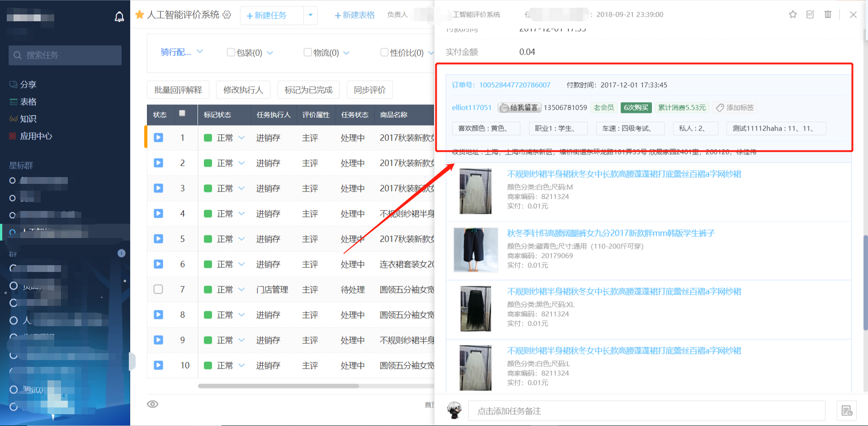Open the notes list icon beside remark field

tap(847, 411)
